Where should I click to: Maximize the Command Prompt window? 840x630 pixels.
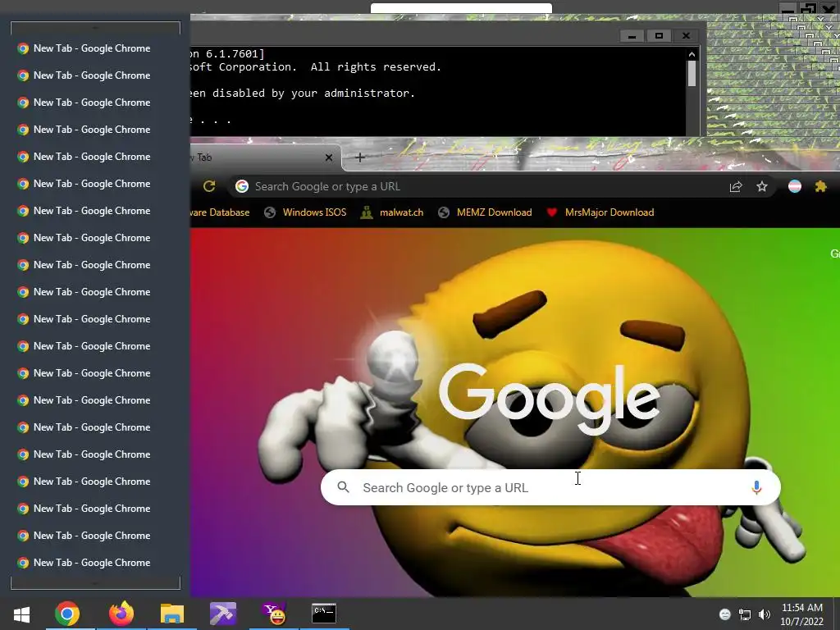(659, 36)
